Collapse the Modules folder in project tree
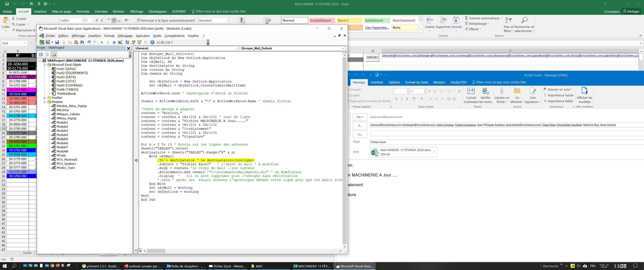The height and width of the screenshot is (270, 644). pyautogui.click(x=45, y=102)
